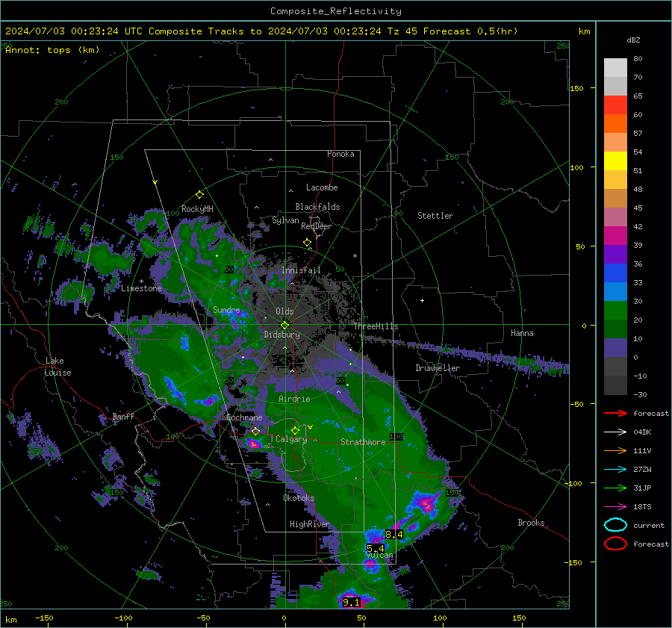The width and height of the screenshot is (672, 628).
Task: Click the Stettler city label
Action: [435, 216]
